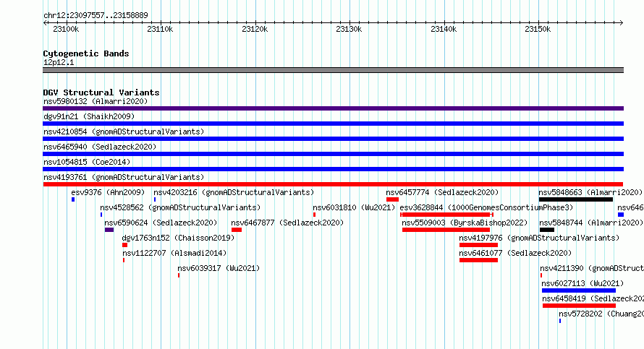Select the blue dgv91n21 variant bar
The width and height of the screenshot is (644, 349).
pyautogui.click(x=333, y=124)
